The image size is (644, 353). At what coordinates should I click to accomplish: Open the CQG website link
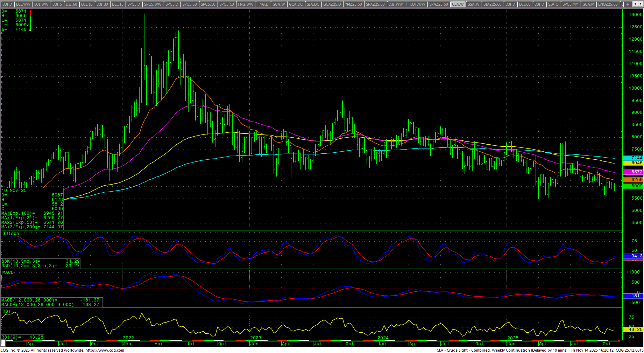point(105,350)
